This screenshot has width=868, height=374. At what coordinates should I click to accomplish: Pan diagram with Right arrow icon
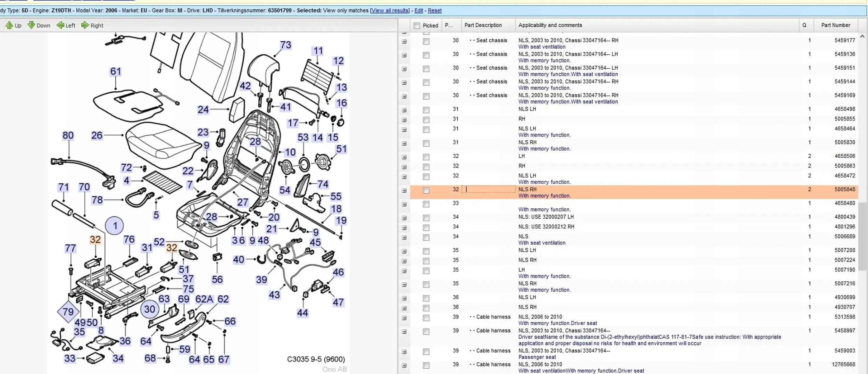click(x=85, y=25)
